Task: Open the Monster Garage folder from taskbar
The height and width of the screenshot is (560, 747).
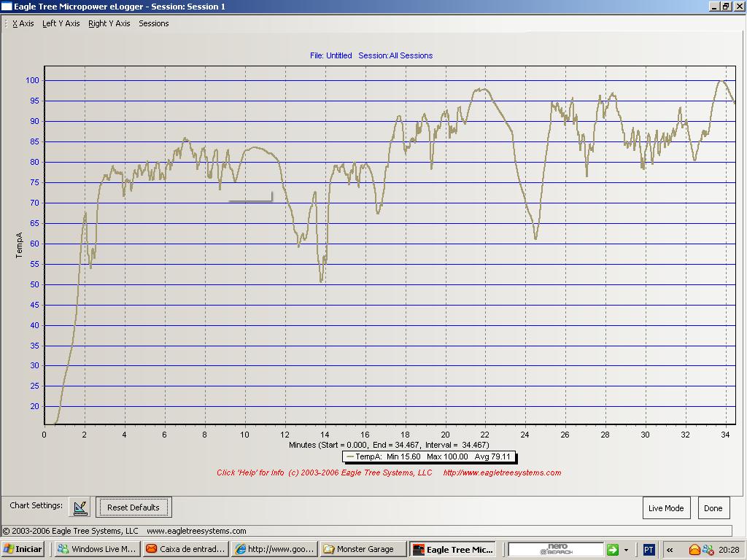Action: click(362, 549)
